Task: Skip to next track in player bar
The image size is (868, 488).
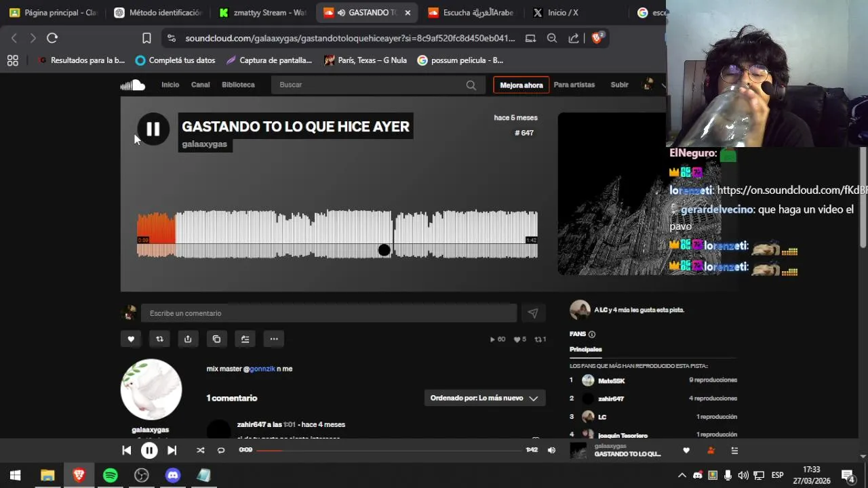Action: [172, 450]
